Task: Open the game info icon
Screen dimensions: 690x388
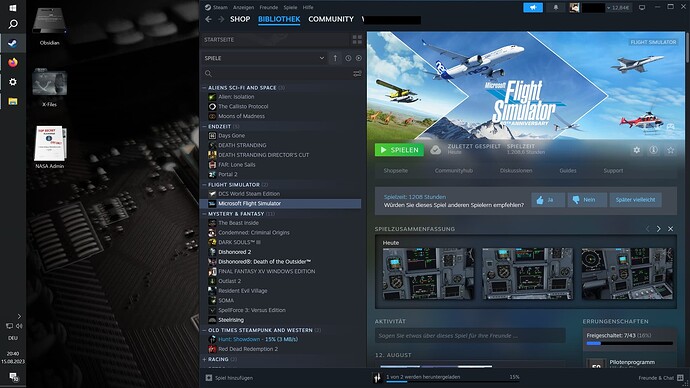Action: coord(653,150)
